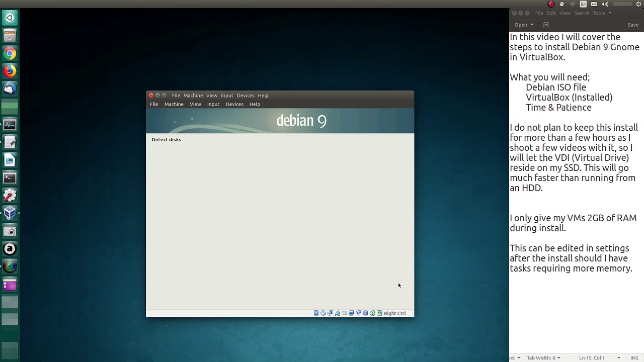Open the Terminal from the launcher
Viewport: 644px width, 362px height.
10,178
